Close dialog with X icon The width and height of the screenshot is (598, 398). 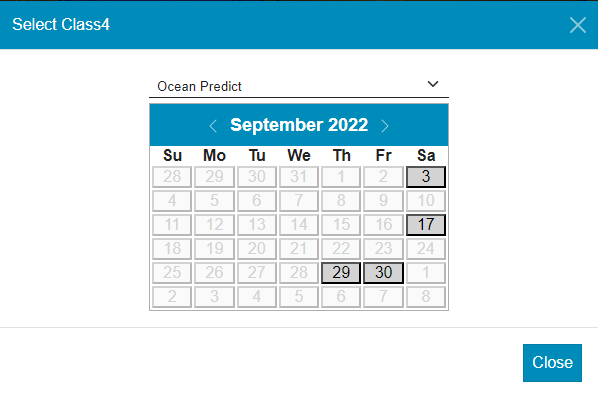tap(577, 25)
